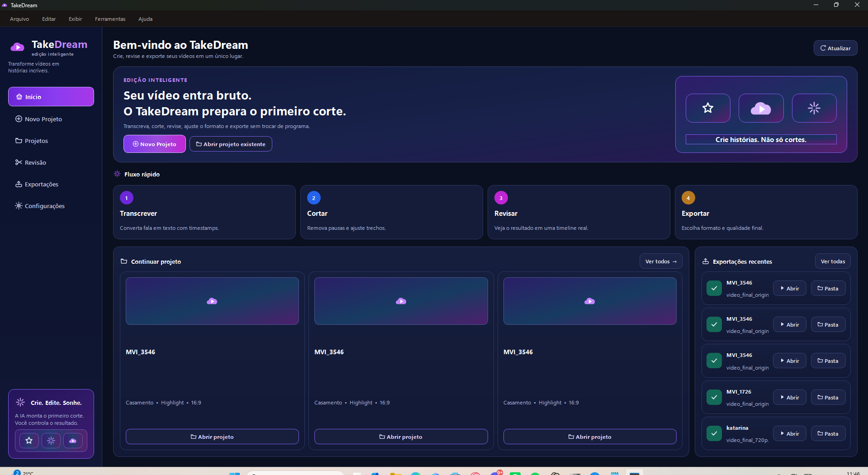868x475 pixels.
Task: Click Pasta for the MVI_1726 export
Action: 828,397
